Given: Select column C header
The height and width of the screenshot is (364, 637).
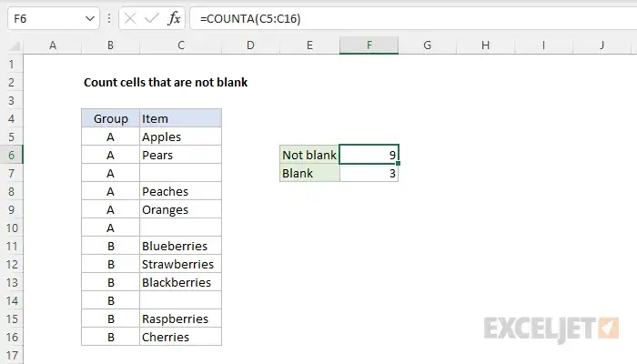Looking at the screenshot, I should click(x=180, y=45).
